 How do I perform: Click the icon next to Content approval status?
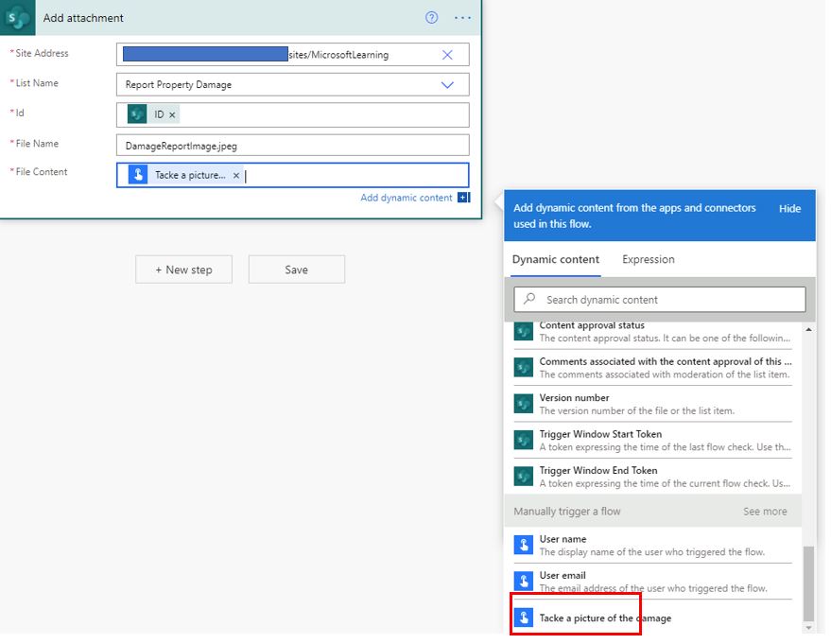click(x=524, y=332)
